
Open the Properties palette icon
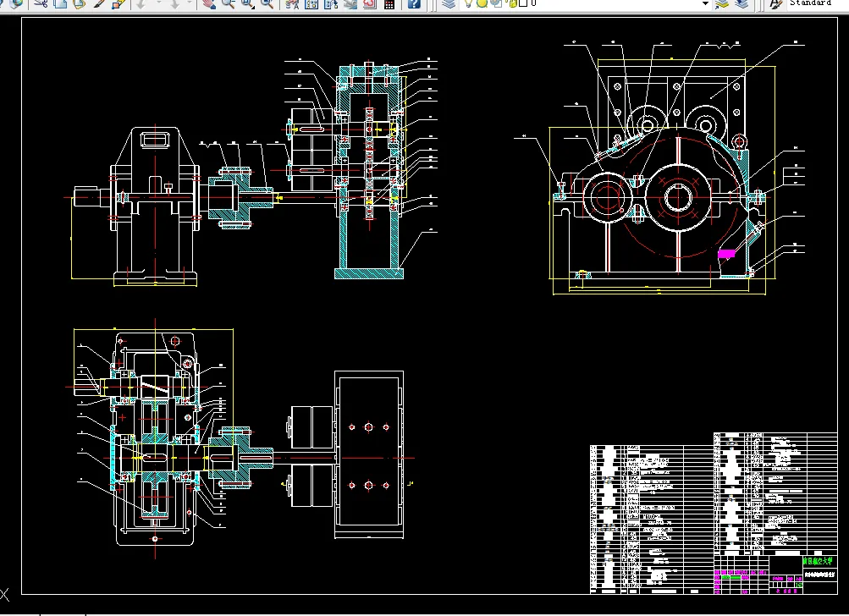292,3
